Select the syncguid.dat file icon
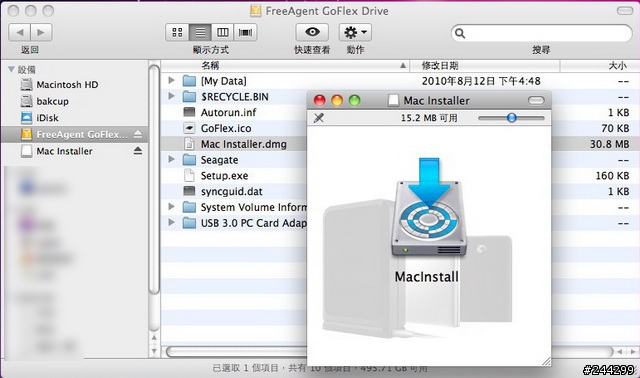640x378 pixels. coord(189,191)
